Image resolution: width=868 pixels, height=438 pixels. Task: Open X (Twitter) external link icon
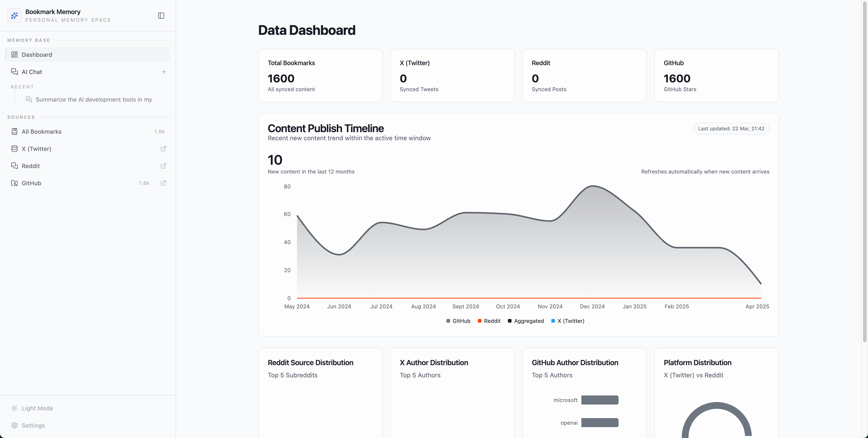point(163,149)
